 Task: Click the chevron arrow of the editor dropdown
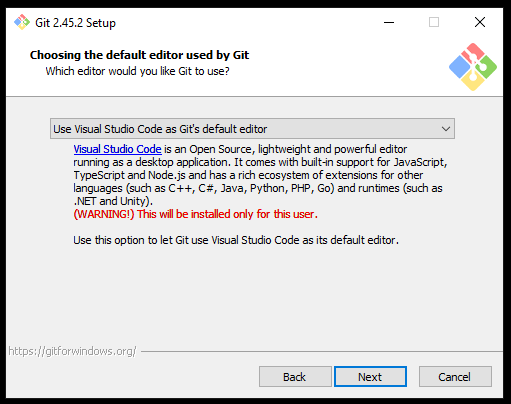[446, 129]
